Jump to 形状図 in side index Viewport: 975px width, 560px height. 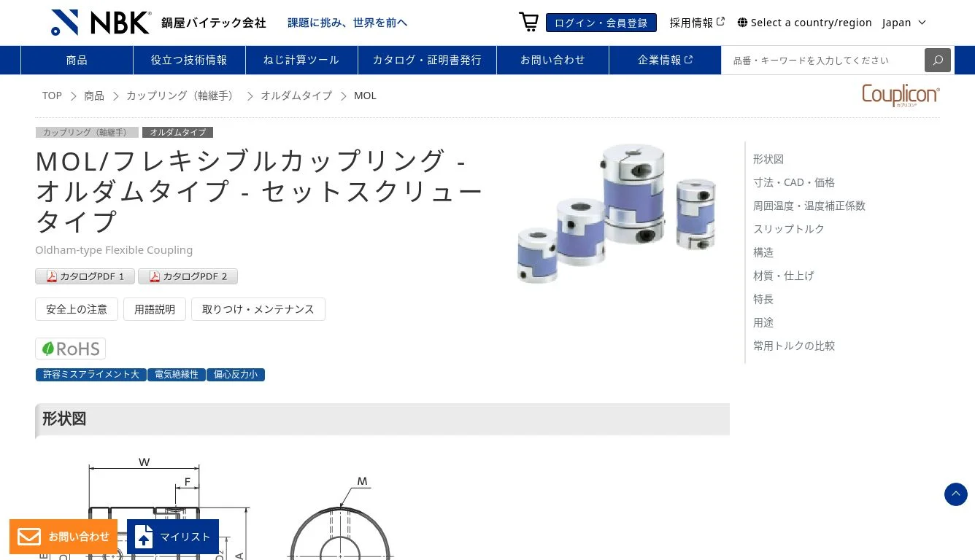pos(768,159)
